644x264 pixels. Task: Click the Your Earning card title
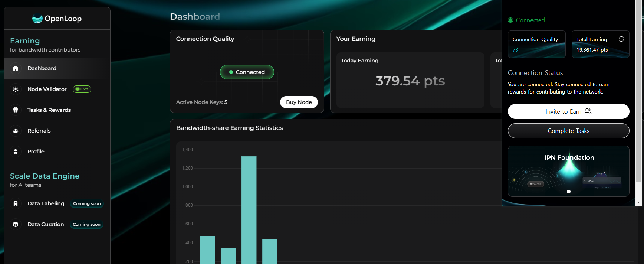(x=356, y=39)
